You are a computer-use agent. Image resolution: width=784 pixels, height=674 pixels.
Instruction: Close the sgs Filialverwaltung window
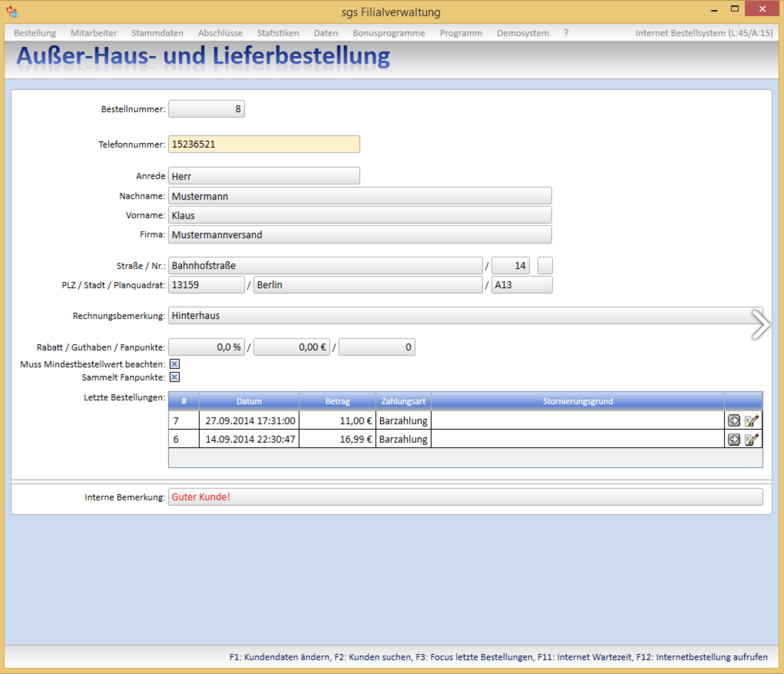click(762, 9)
